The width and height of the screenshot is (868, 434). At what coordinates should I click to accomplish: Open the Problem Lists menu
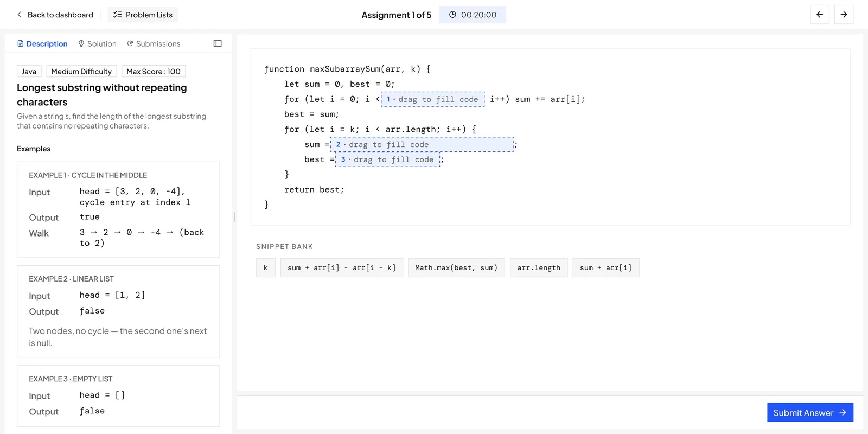click(x=143, y=15)
